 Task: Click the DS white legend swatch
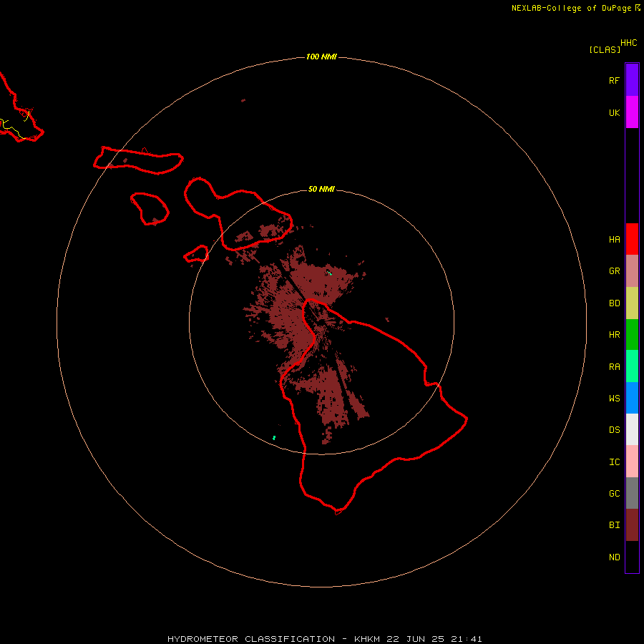632,429
